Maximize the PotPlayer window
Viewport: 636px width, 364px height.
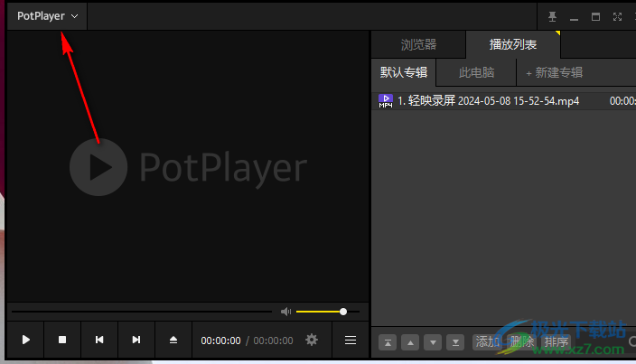point(595,16)
